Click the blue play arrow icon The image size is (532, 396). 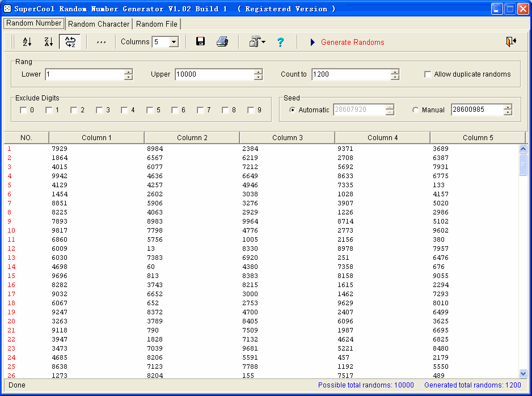click(x=313, y=42)
